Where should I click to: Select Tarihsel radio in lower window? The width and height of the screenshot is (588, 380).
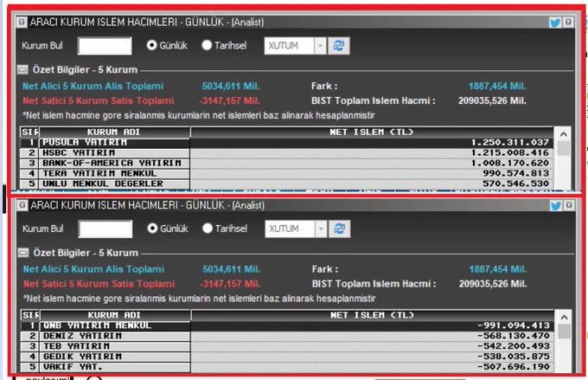point(208,229)
